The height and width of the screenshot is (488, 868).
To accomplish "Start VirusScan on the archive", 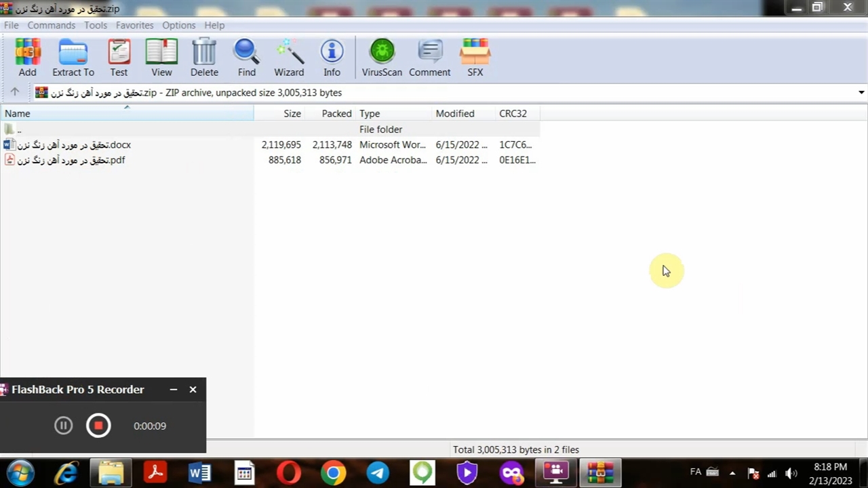I will pos(382,57).
